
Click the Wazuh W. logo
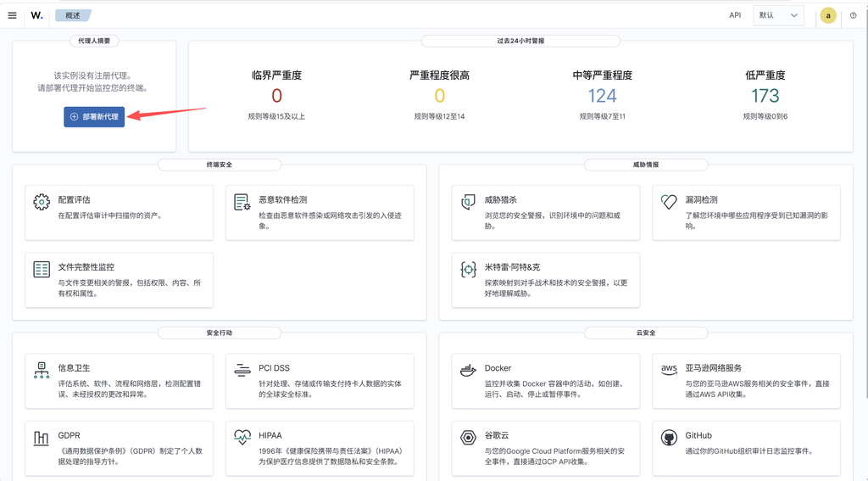coord(36,15)
